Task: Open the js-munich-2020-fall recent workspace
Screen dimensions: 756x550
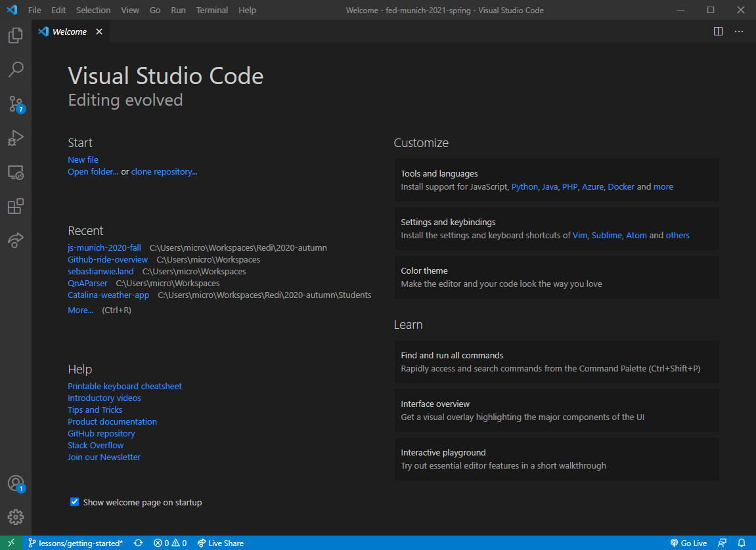Action: pyautogui.click(x=104, y=247)
